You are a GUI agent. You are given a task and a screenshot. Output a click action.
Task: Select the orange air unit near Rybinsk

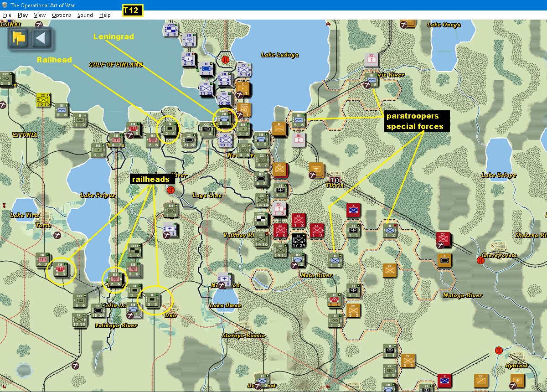tap(517, 380)
